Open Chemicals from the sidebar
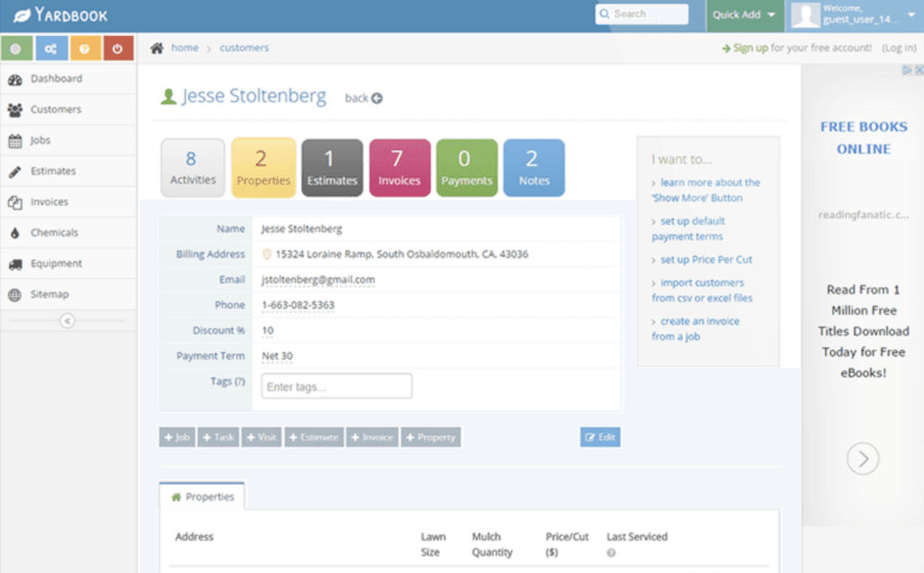 54,233
